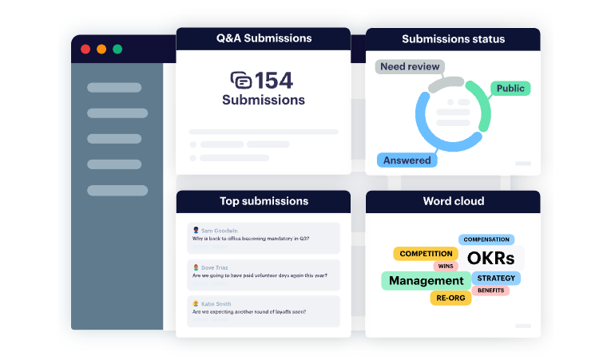Click Sam Goodwin's avatar icon
The width and height of the screenshot is (615, 364).
196,230
